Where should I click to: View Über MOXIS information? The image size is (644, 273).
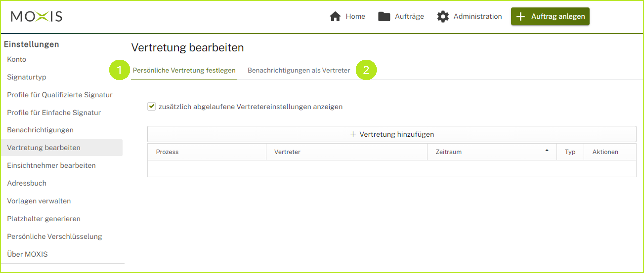point(27,254)
